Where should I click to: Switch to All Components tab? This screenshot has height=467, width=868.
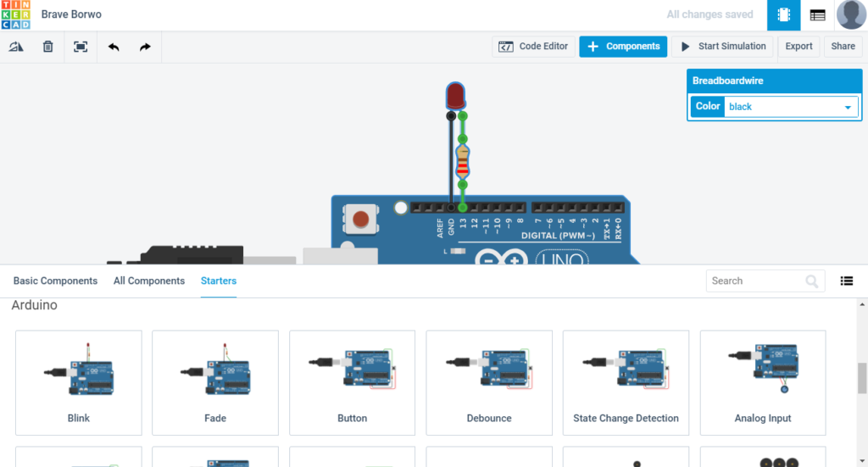coord(149,281)
